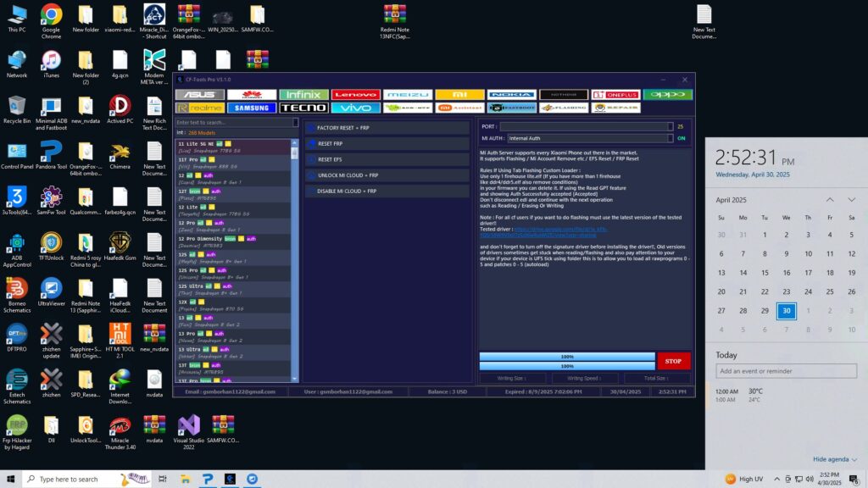The width and height of the screenshot is (868, 488).
Task: Collapse agenda with Hide agenda
Action: [835, 459]
